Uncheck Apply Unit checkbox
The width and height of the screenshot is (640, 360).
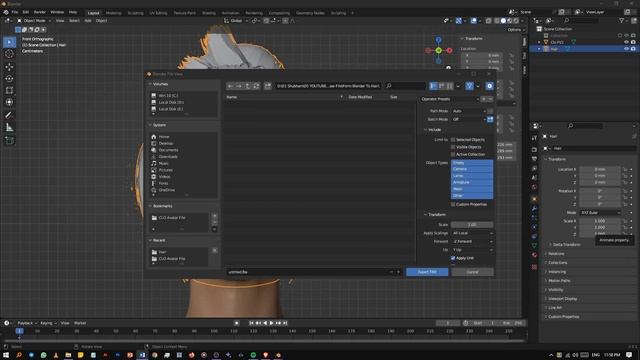tap(453, 258)
